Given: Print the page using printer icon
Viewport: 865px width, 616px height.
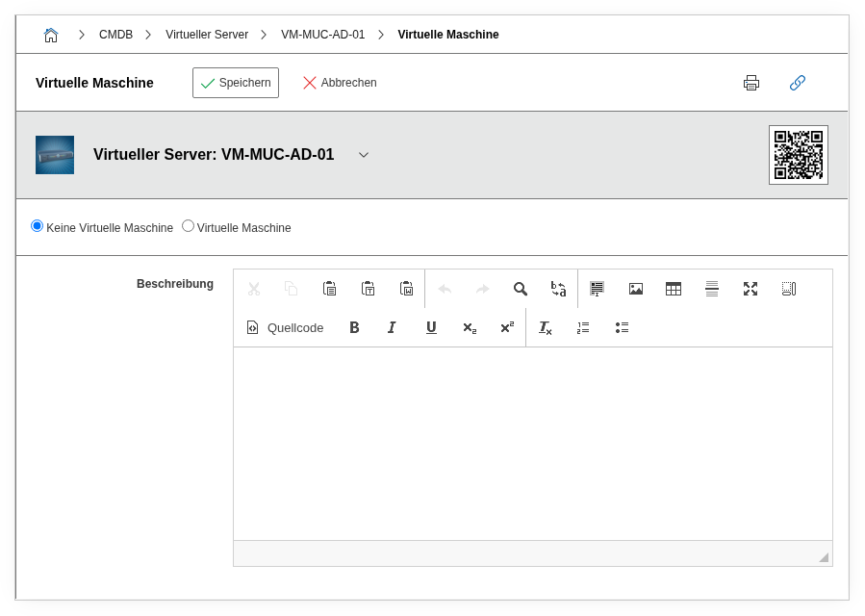Looking at the screenshot, I should click(751, 83).
